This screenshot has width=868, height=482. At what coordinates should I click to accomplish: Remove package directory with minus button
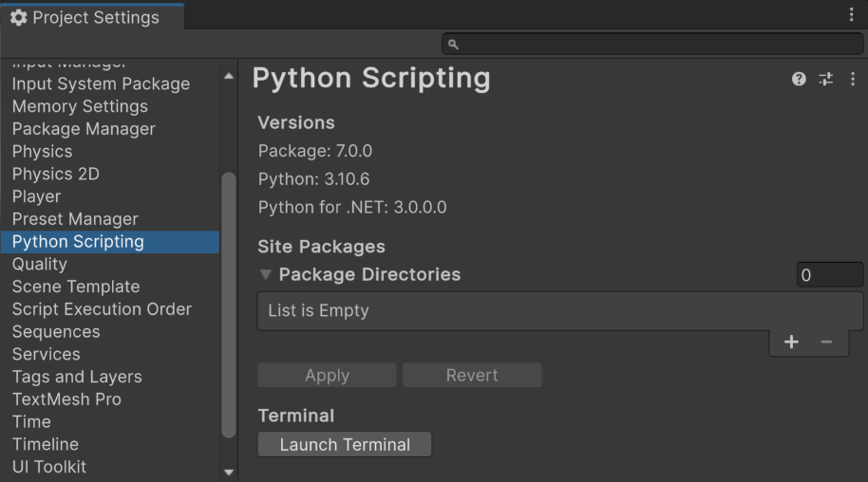click(826, 342)
